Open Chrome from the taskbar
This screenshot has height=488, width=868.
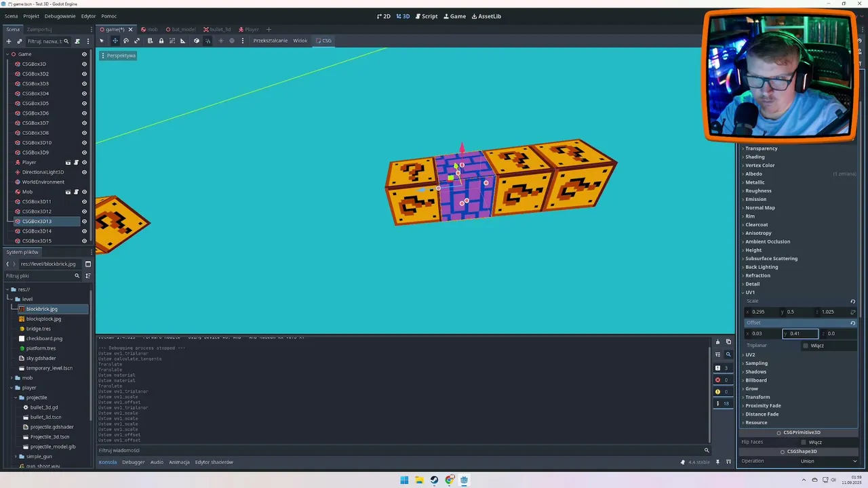click(x=449, y=480)
